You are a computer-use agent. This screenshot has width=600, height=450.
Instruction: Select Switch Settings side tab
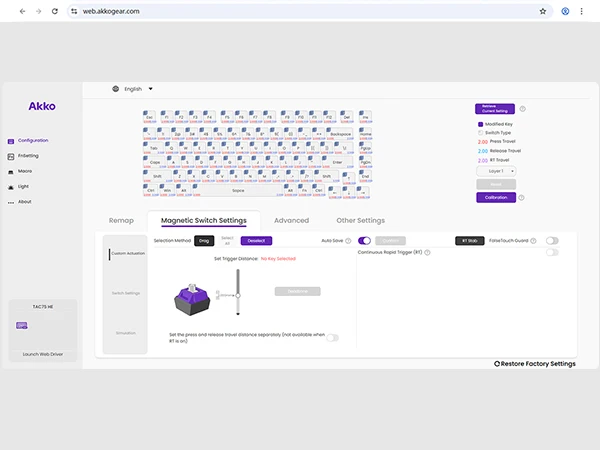(x=126, y=293)
